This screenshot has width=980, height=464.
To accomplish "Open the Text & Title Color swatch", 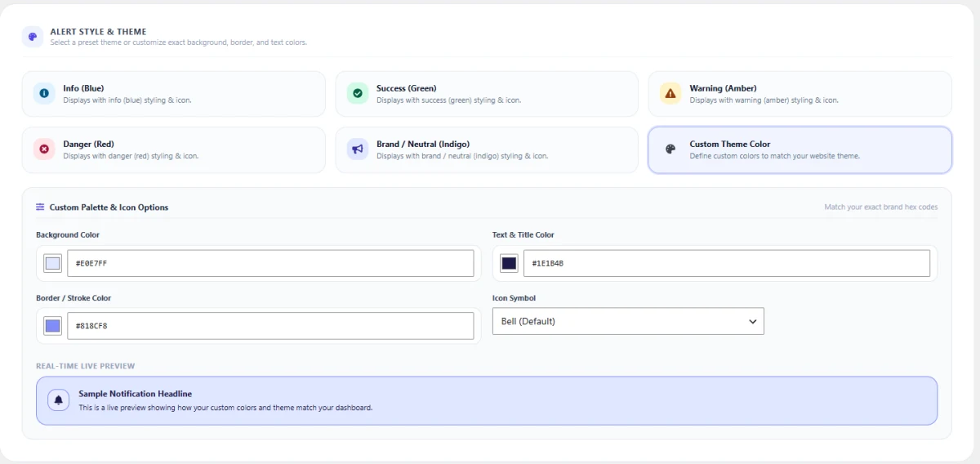I will click(x=509, y=263).
